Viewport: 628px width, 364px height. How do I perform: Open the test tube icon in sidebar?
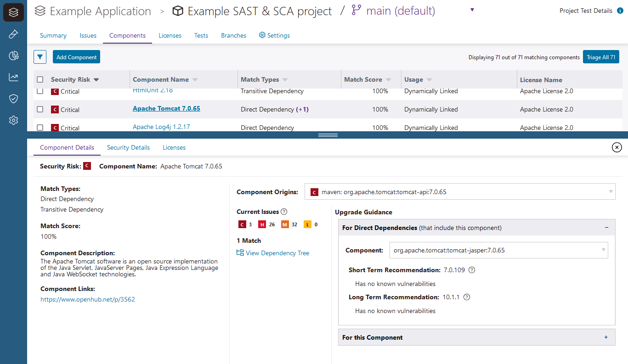(13, 34)
